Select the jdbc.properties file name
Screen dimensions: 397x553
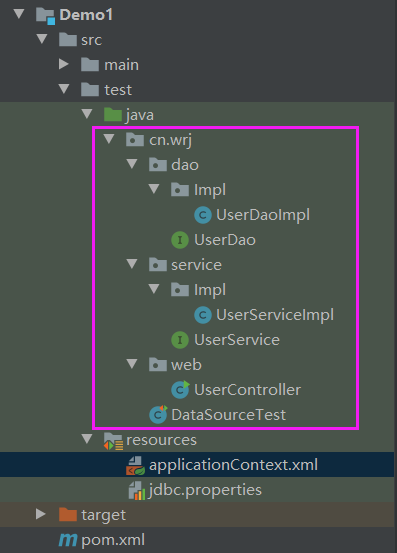pyautogui.click(x=205, y=491)
